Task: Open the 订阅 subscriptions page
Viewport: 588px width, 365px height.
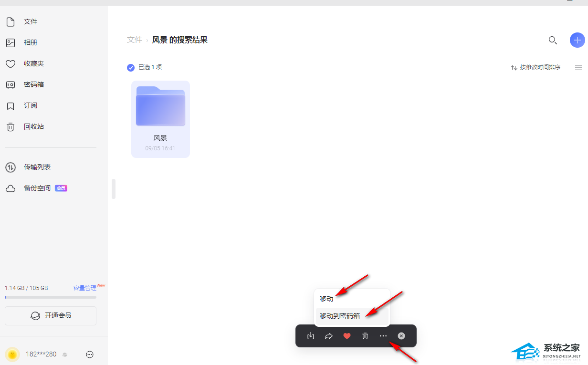Action: [x=31, y=105]
